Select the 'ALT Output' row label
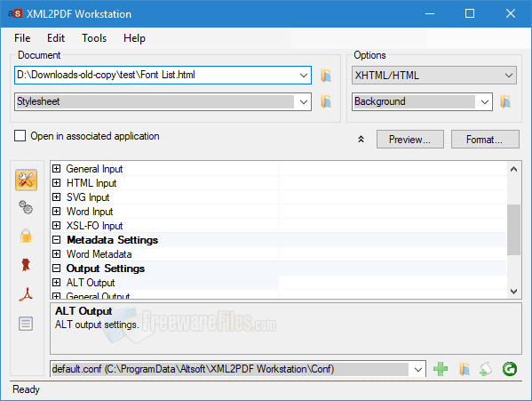 pos(91,283)
